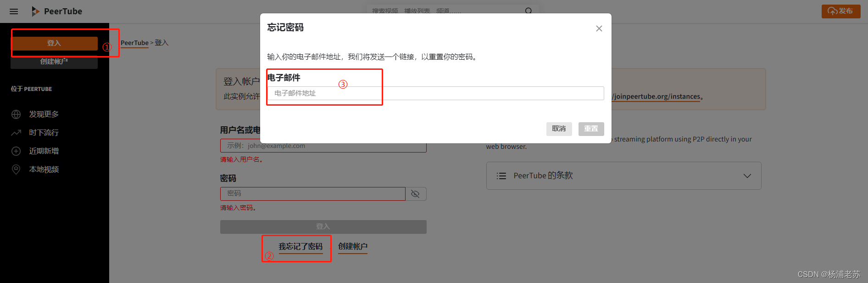Open the joinpeertube.org/instances link
The height and width of the screenshot is (283, 868).
pos(657,96)
